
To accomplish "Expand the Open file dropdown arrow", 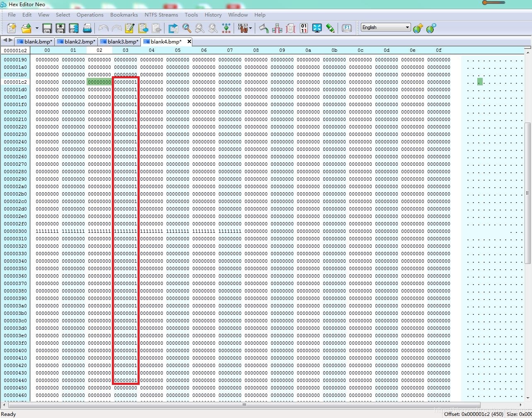I will coord(37,28).
